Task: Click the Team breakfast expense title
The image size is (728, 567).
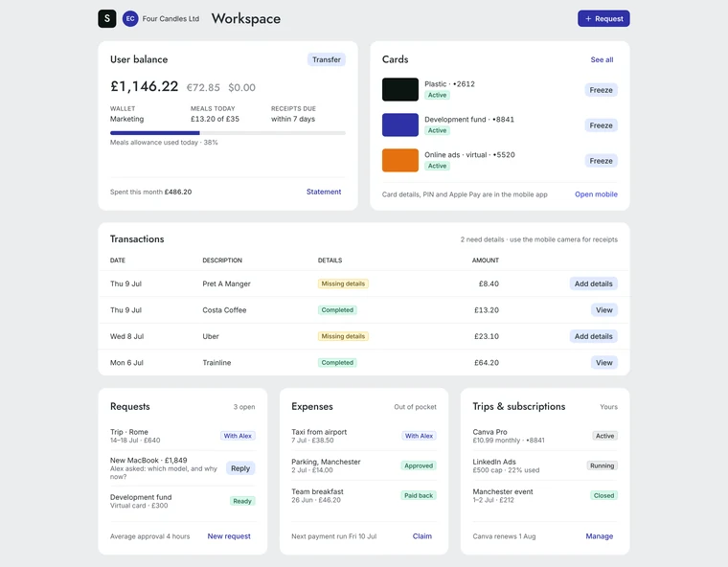Action: [317, 491]
